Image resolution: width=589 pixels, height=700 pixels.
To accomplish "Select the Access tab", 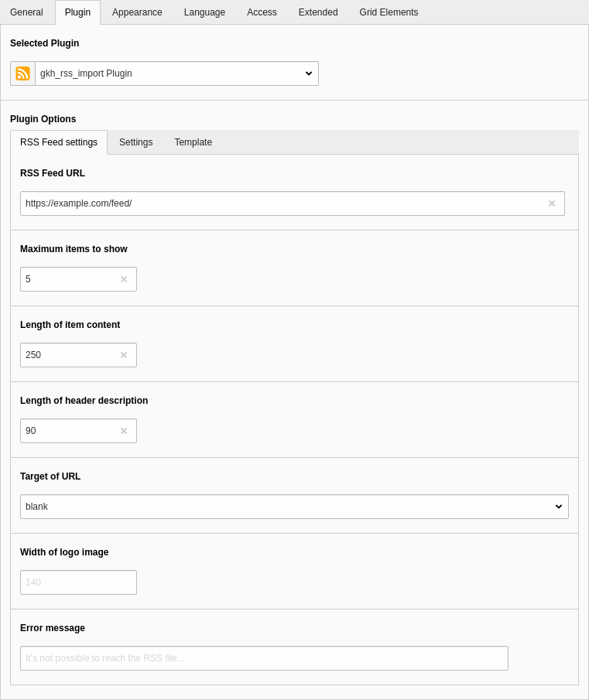I will pos(262,12).
